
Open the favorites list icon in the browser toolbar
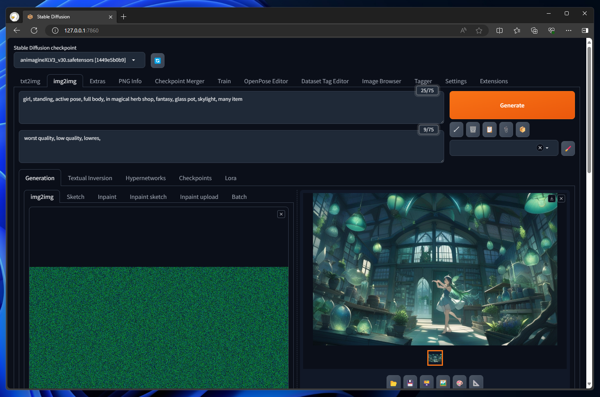pos(517,31)
